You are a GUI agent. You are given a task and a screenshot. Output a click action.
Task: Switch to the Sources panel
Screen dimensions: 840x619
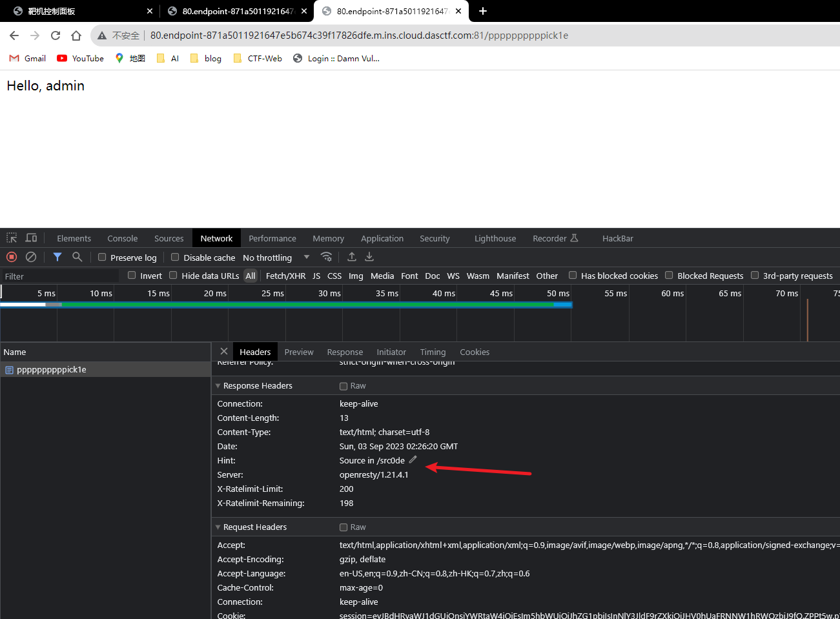pyautogui.click(x=169, y=238)
